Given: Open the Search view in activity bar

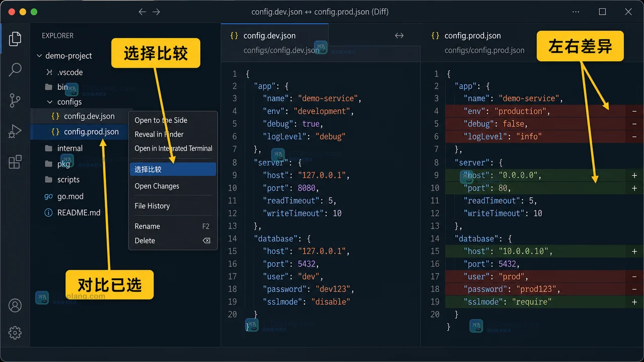Looking at the screenshot, I should point(15,69).
